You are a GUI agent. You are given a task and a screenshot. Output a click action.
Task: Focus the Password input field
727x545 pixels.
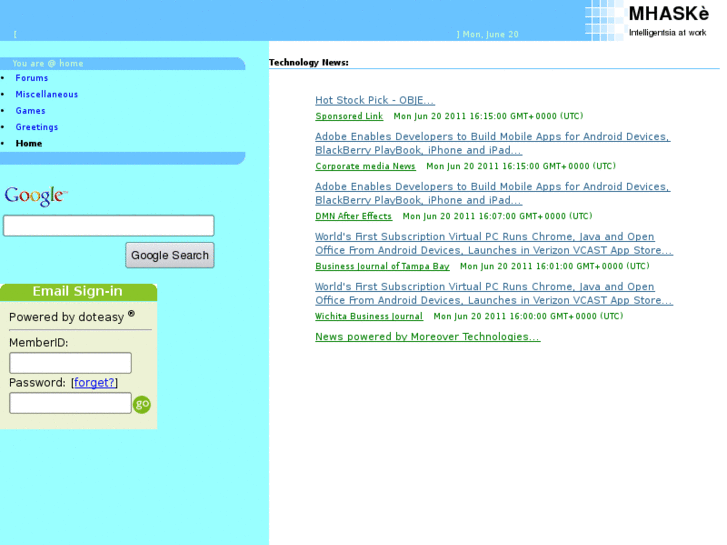70,403
